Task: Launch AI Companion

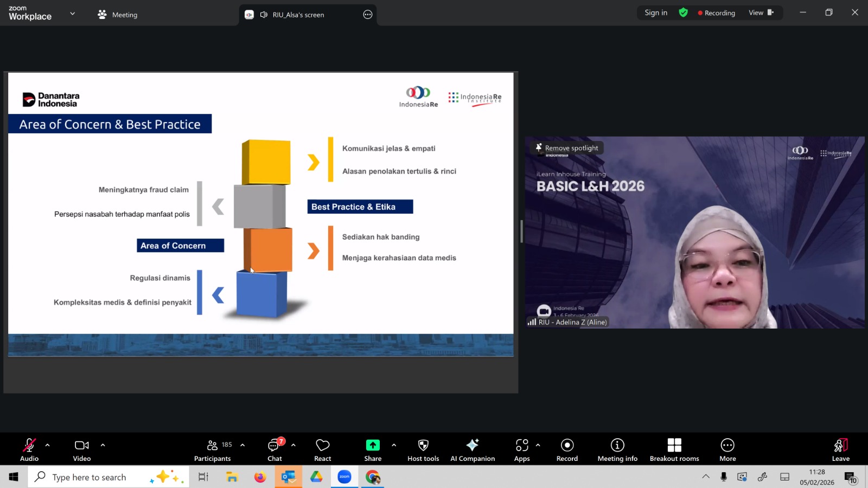Action: (472, 450)
